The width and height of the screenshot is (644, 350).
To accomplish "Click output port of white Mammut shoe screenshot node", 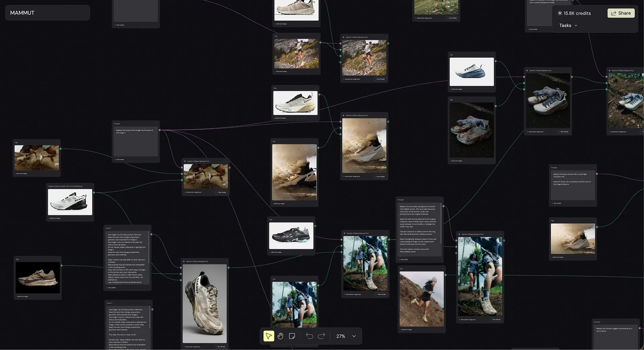I will click(x=94, y=192).
